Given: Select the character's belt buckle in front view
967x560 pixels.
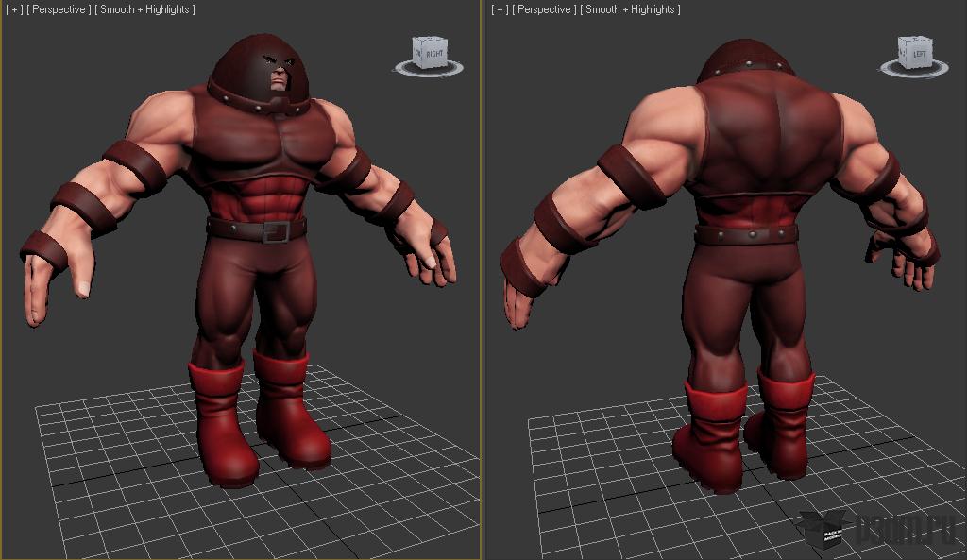Looking at the screenshot, I should point(277,232).
